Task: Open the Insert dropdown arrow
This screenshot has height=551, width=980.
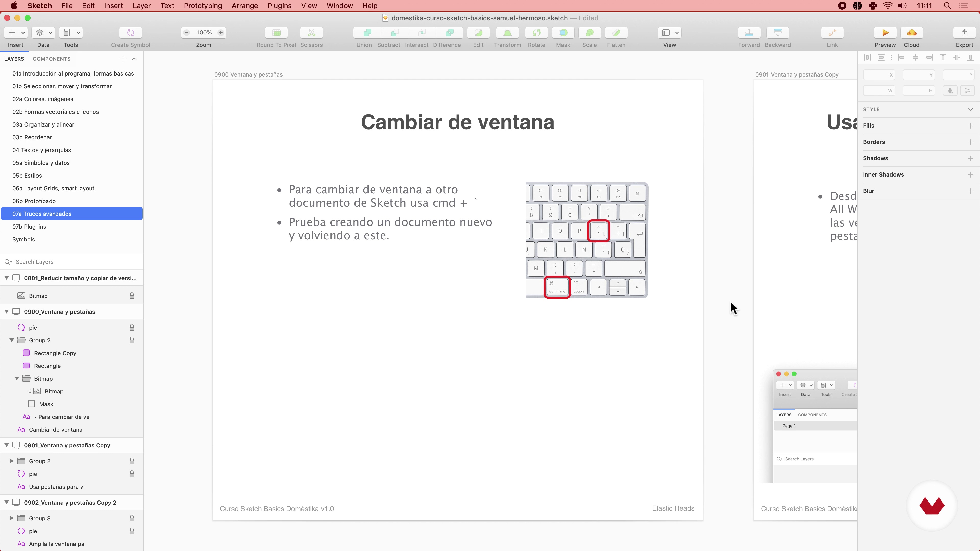Action: click(x=23, y=33)
